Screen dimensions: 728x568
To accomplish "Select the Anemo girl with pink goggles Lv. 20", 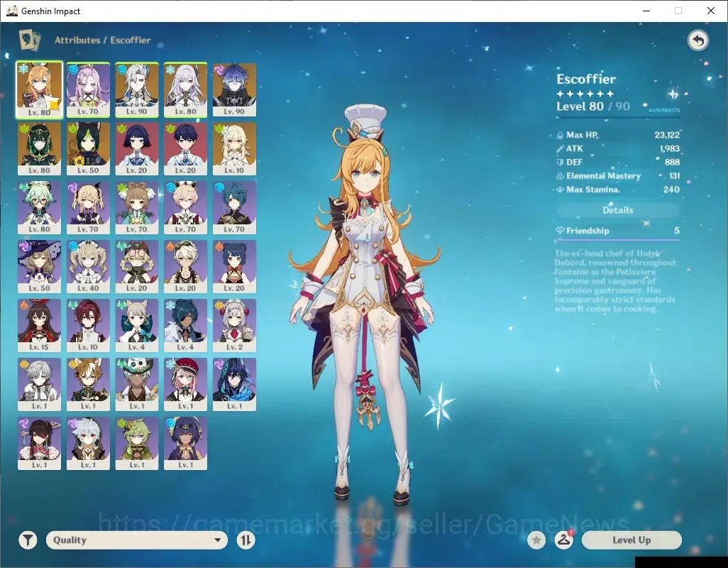I will click(x=137, y=266).
